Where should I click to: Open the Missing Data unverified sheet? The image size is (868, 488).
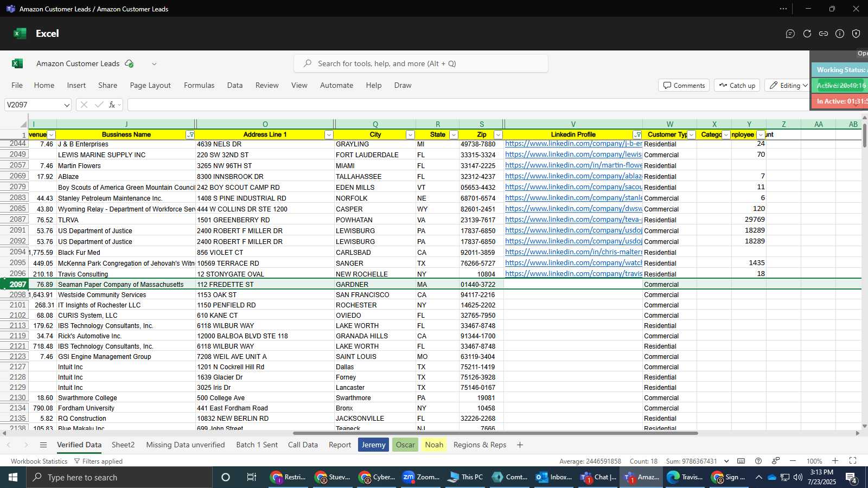tap(186, 445)
